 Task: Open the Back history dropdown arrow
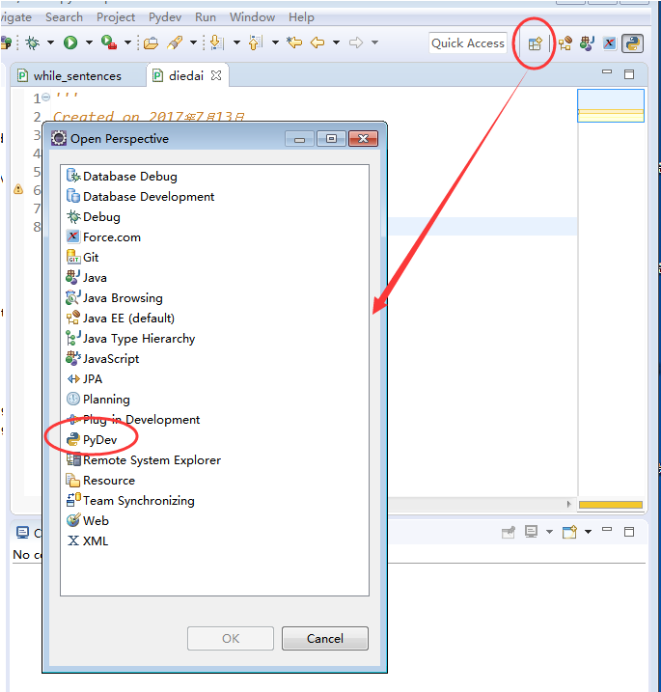coord(336,43)
